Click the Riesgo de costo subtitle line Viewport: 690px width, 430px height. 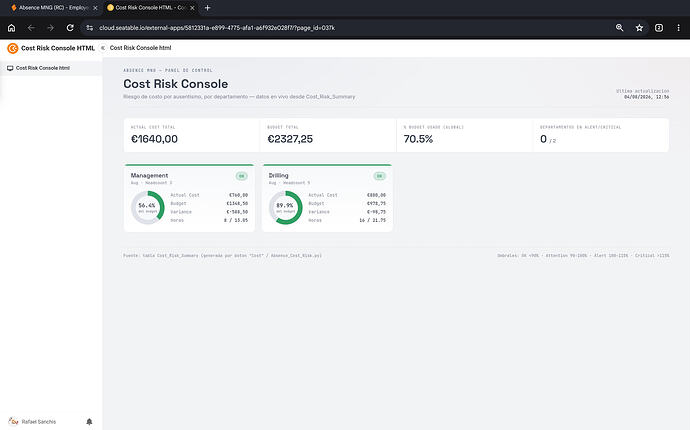tap(239, 96)
